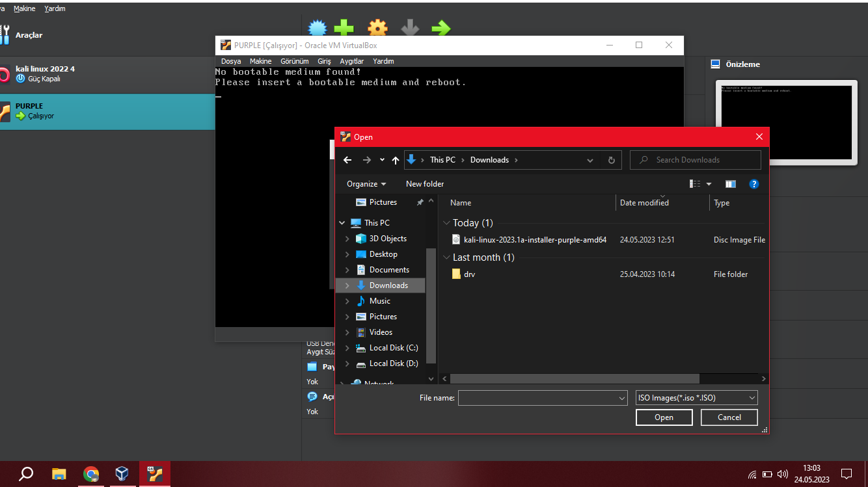Open Yardım menu in VirtualBox Manager

coord(55,8)
